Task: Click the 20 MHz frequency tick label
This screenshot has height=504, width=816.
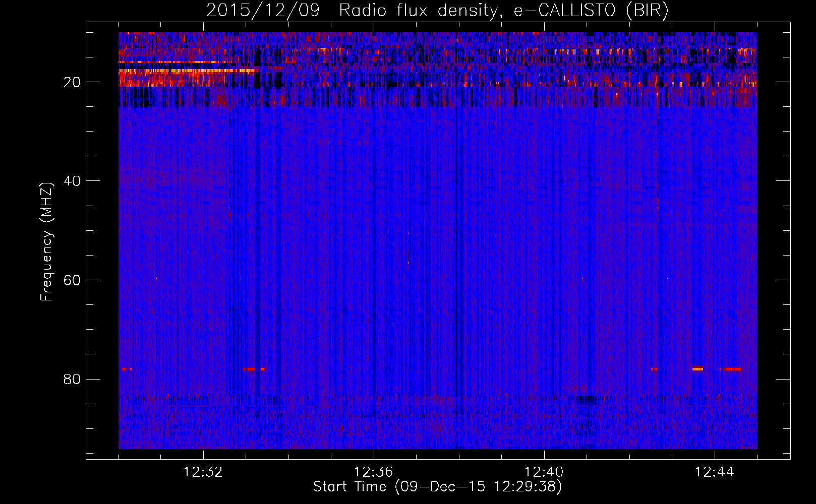Action: (x=73, y=82)
